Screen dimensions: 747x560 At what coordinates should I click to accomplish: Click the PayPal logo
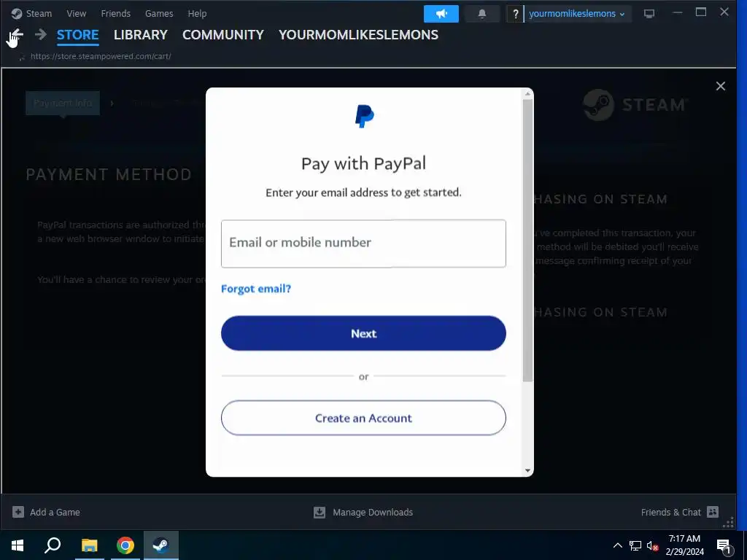[x=365, y=116]
